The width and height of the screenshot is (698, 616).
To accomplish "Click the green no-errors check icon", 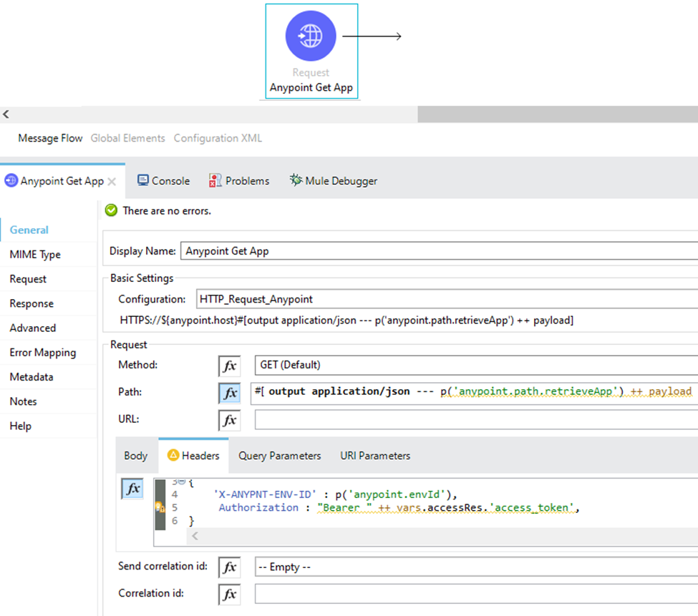I will [x=111, y=210].
